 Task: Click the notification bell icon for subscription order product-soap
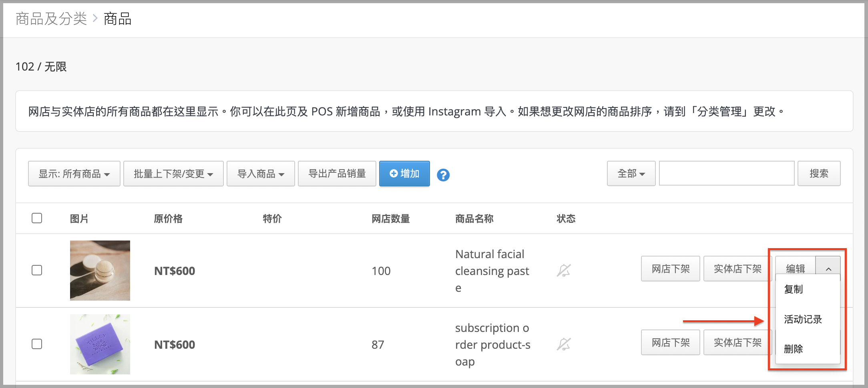pyautogui.click(x=564, y=344)
